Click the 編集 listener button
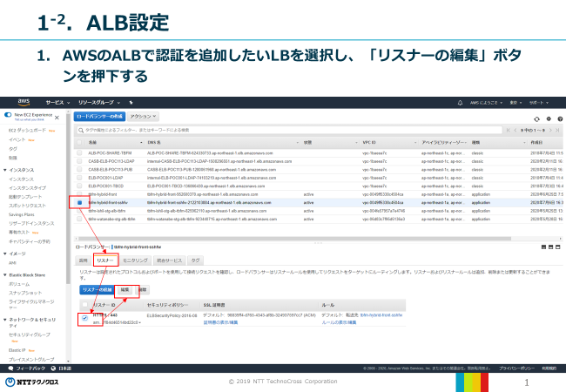566x392 pixels. pos(125,290)
